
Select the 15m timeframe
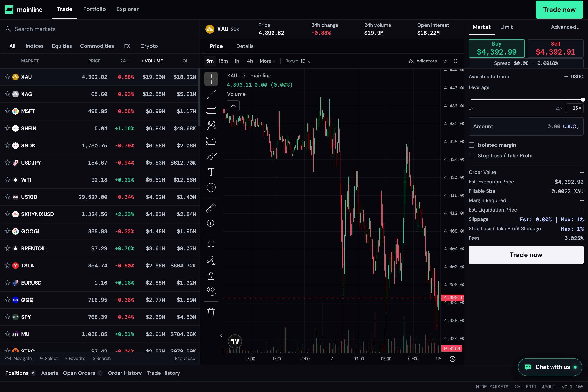[223, 61]
